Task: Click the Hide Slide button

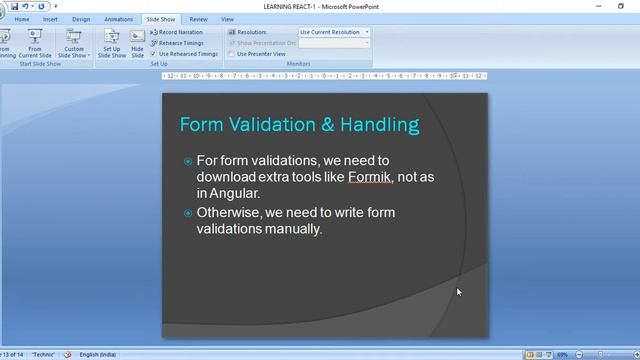Action: 138,44
